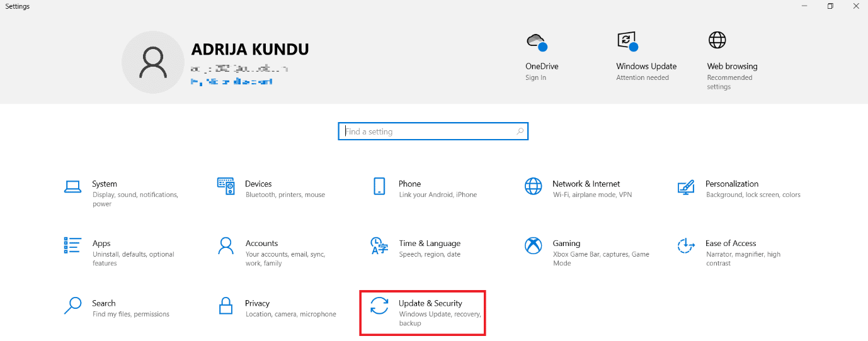This screenshot has height=341, width=868.
Task: Open the Search magnifier category icon
Action: coord(72,305)
